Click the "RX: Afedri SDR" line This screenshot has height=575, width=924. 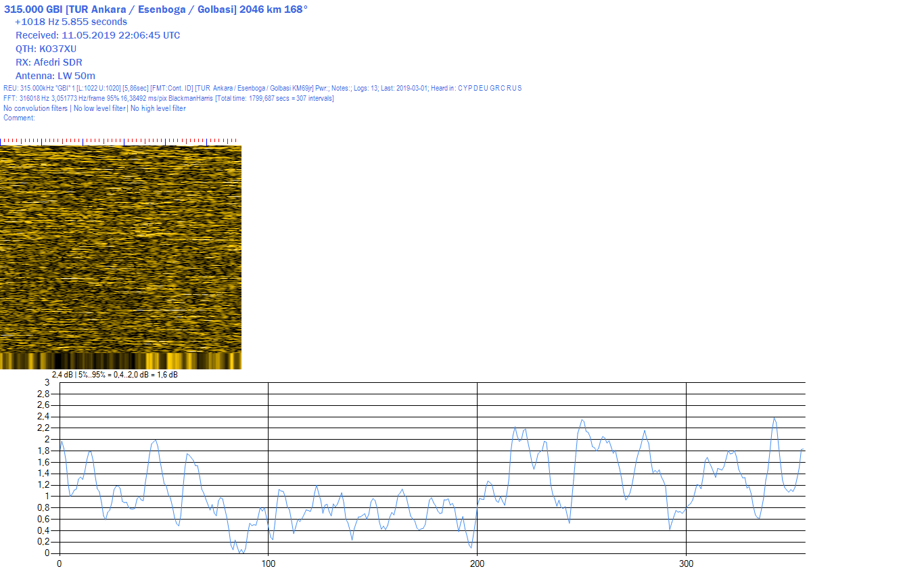(49, 62)
